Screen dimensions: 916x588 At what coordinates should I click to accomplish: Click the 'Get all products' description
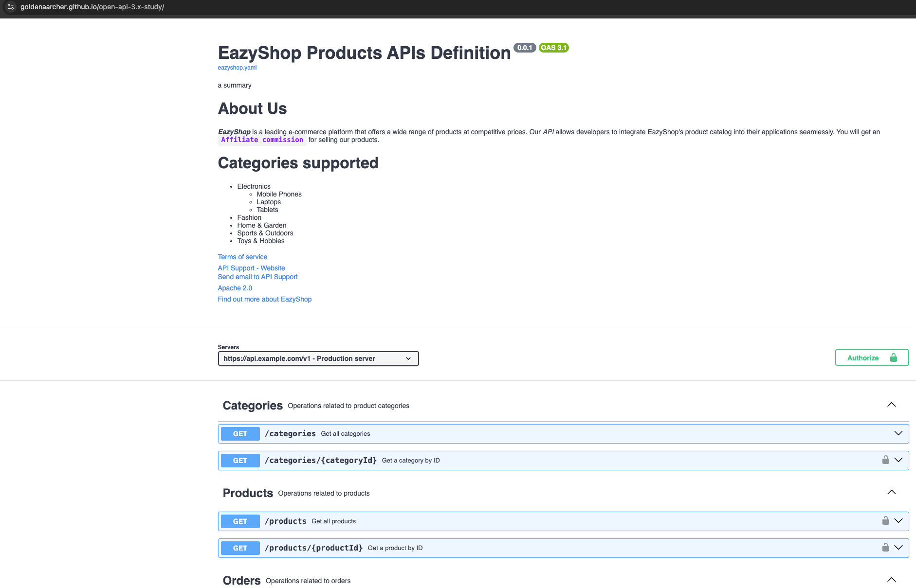(333, 521)
